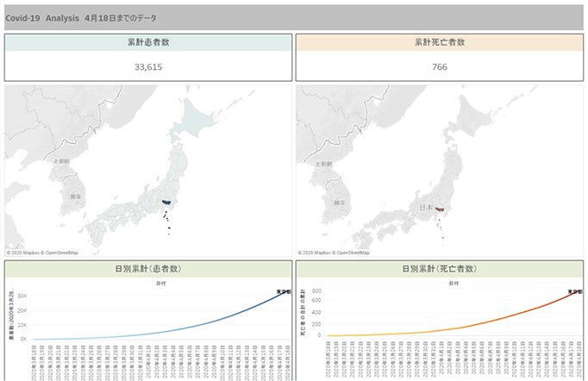
Task: Click the 累計患者数 card header
Action: (x=148, y=42)
